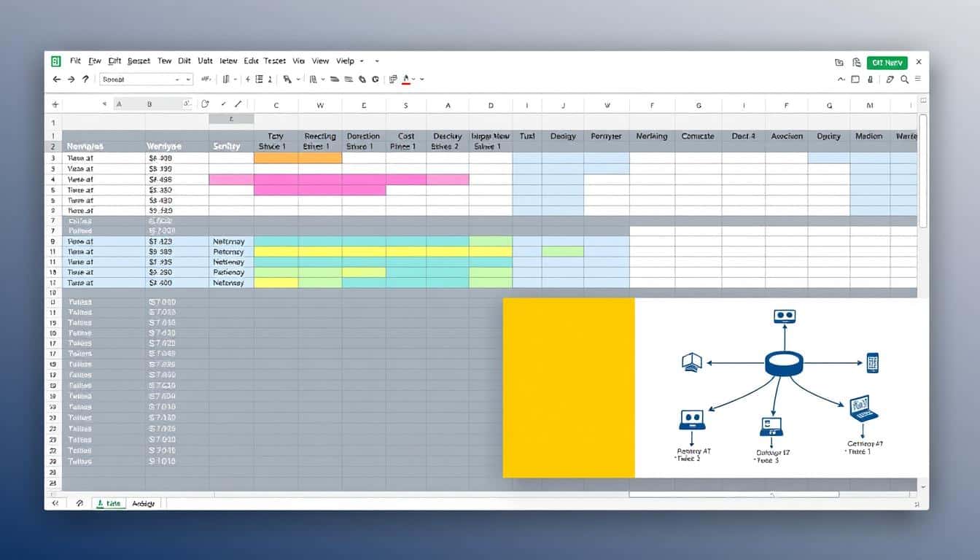Click the green 'CIt Nerv' button

pyautogui.click(x=887, y=63)
